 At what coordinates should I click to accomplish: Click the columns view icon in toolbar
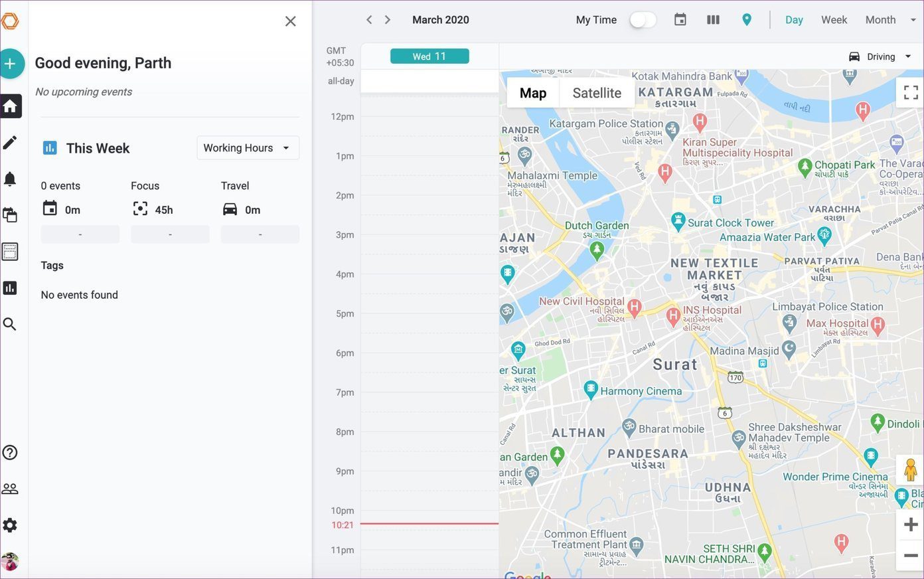tap(714, 20)
